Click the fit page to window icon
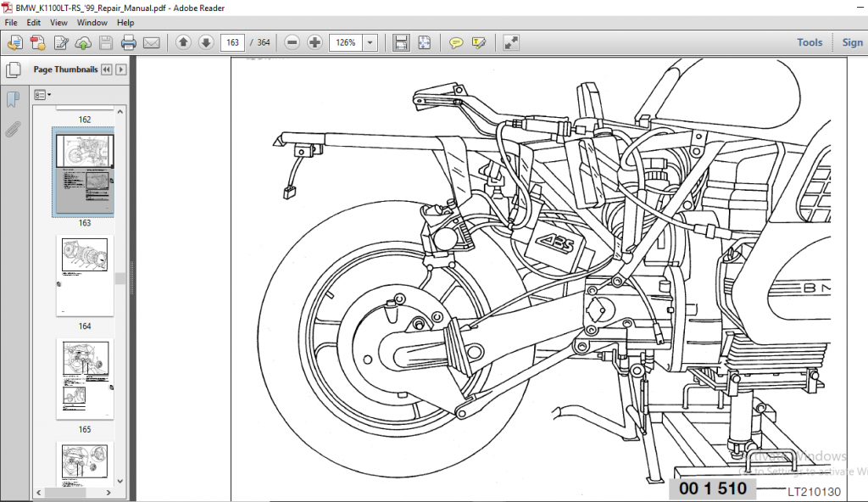 (x=424, y=42)
